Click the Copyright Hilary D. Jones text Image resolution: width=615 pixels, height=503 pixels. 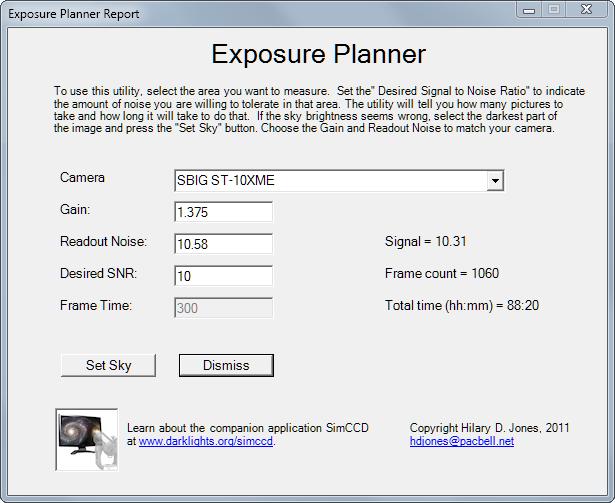pos(489,428)
